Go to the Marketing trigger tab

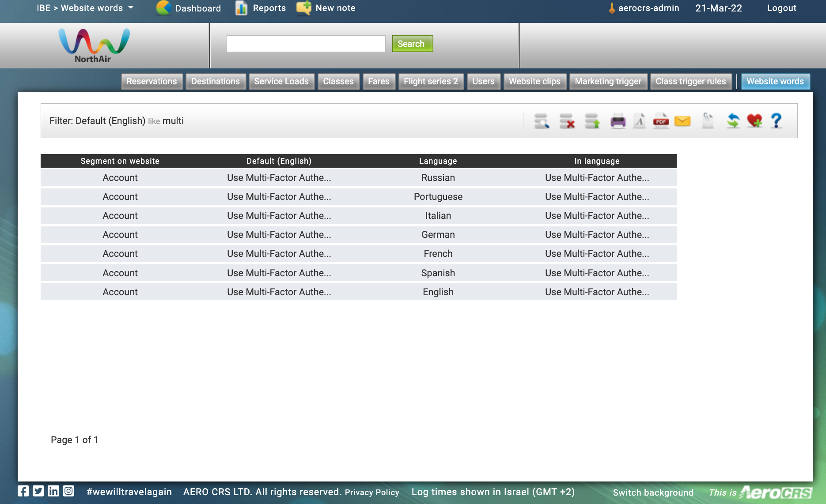tap(608, 81)
